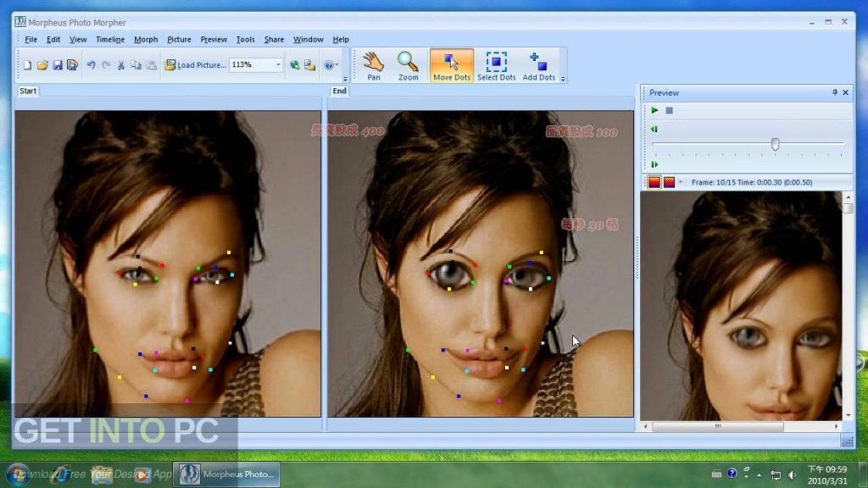Pin the Preview panel
Screen dimensions: 868x488
[835, 92]
